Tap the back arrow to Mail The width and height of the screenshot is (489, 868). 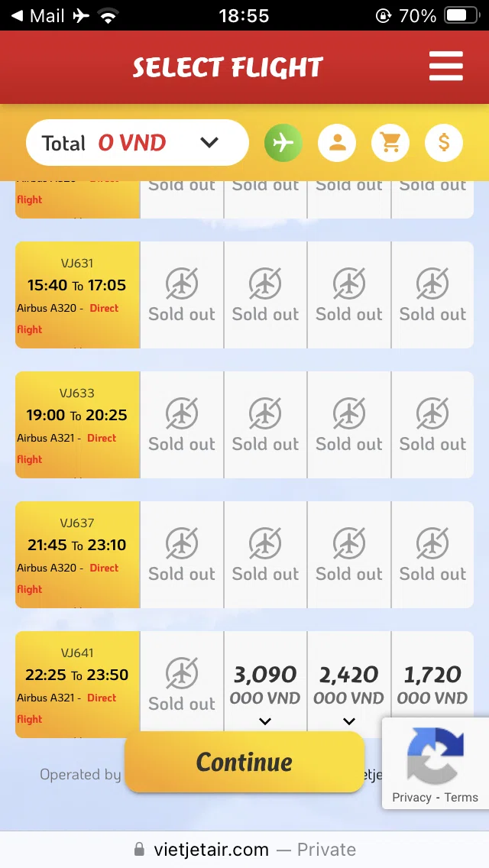pyautogui.click(x=17, y=15)
